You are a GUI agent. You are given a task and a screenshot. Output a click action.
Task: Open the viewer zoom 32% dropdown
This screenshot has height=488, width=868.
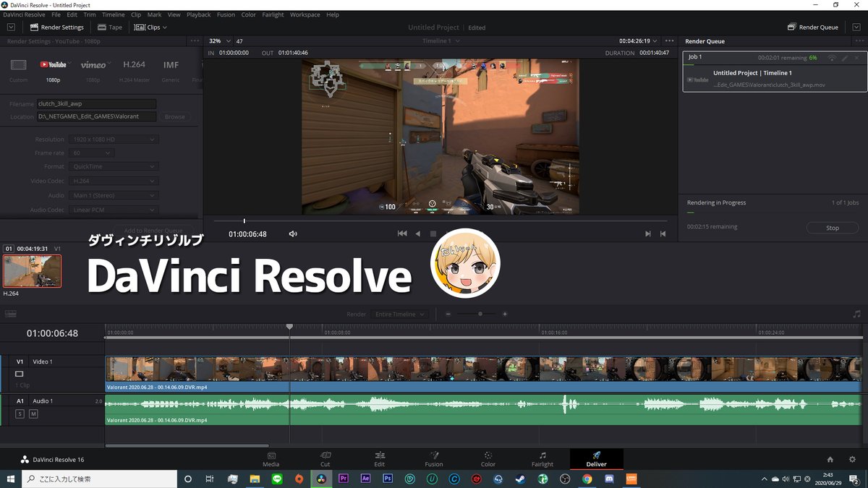click(220, 41)
